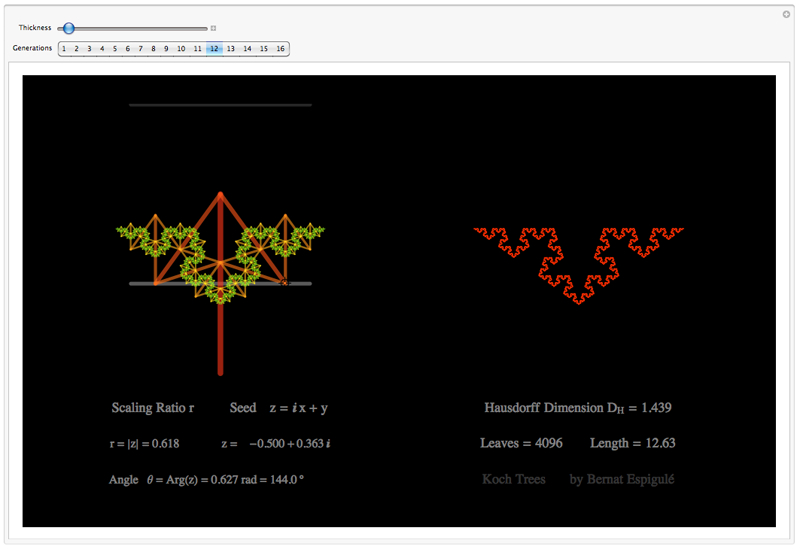Viewport: 800px width, 552px height.
Task: Select generation 4
Action: [x=102, y=48]
